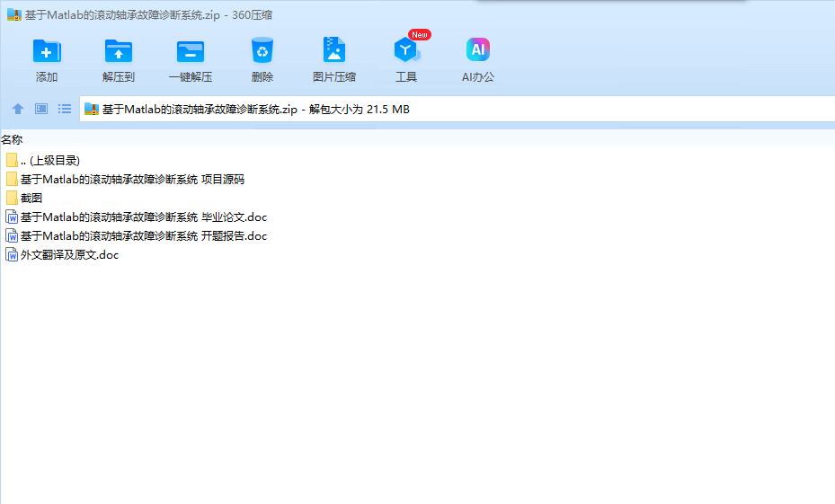
Task: Select the 外文翻译及原文.doc file
Action: click(62, 255)
